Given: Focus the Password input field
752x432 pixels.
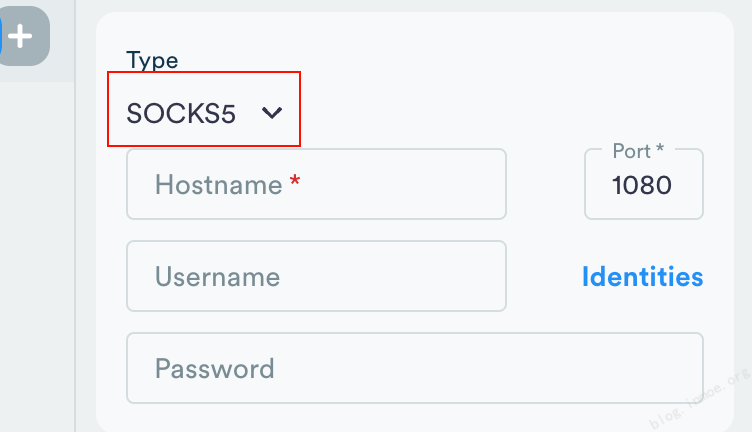Looking at the screenshot, I should tap(414, 368).
